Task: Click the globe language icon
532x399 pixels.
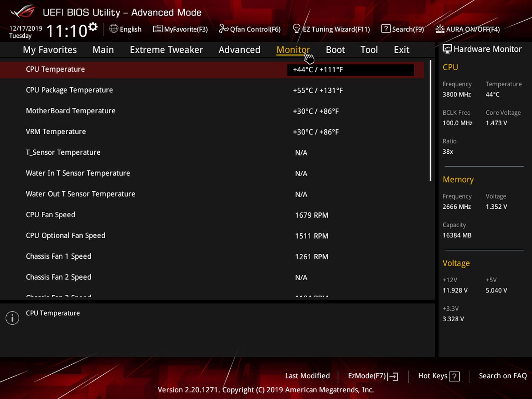Action: tap(114, 28)
